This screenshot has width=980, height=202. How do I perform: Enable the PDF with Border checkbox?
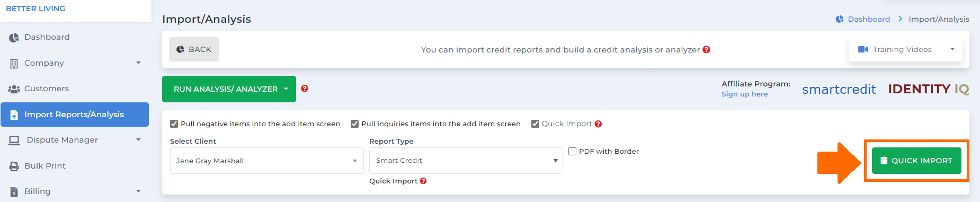click(572, 152)
